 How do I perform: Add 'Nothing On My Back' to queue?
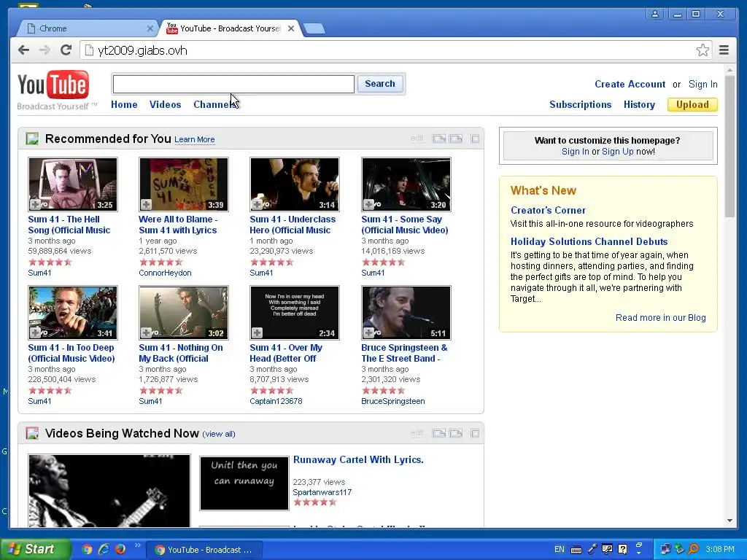146,332
